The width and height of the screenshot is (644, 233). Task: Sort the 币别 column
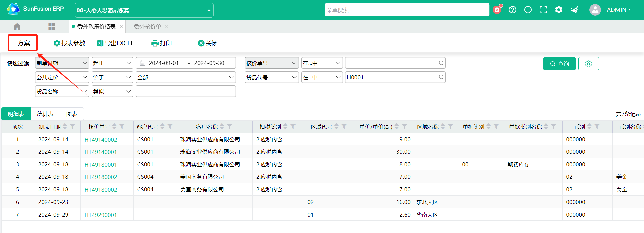(x=589, y=126)
